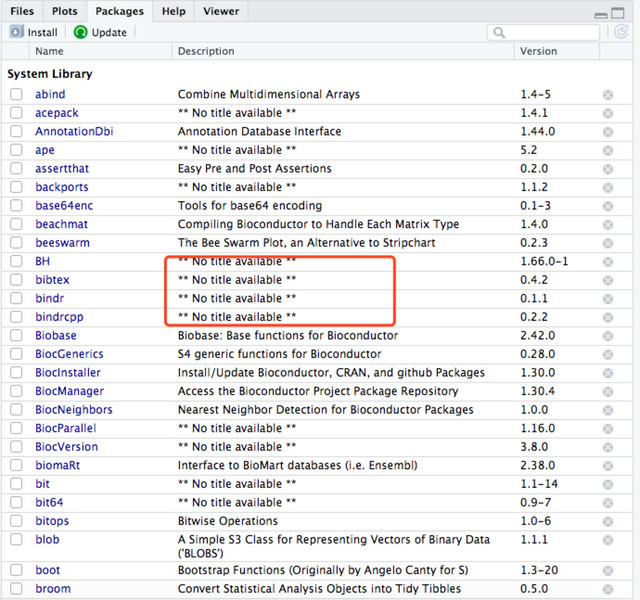This screenshot has height=600, width=640.
Task: Open the bit64 package link
Action: coord(49,502)
